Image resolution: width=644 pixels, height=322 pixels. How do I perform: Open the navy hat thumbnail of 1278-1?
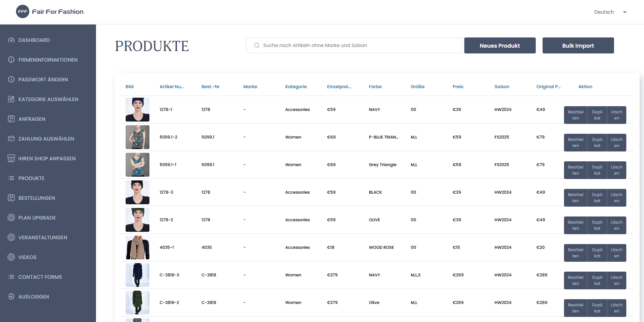[x=138, y=110]
